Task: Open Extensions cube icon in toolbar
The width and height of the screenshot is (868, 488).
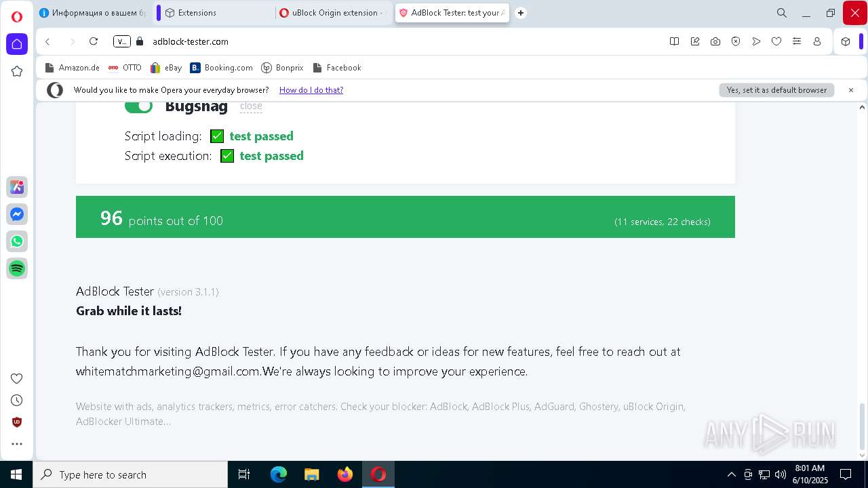Action: point(846,41)
